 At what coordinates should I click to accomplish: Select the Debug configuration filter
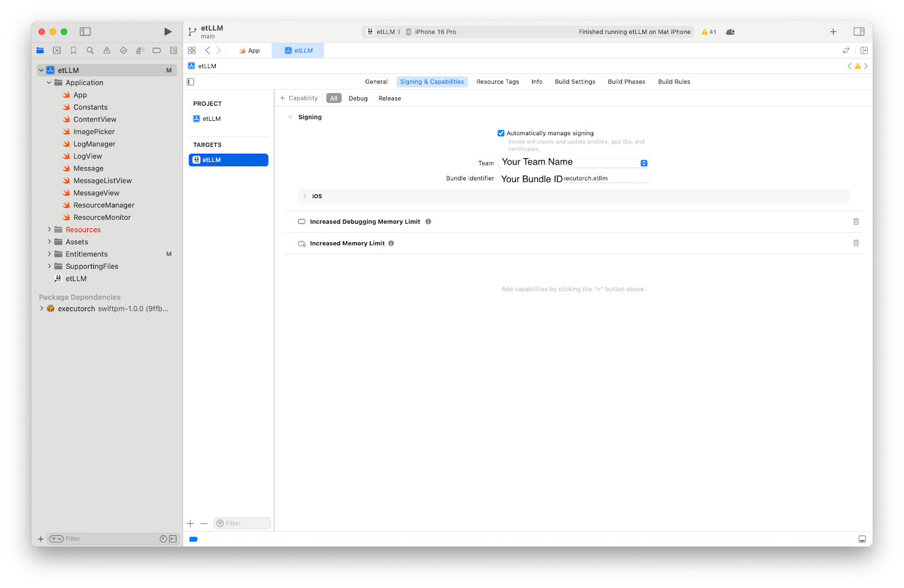coord(358,98)
